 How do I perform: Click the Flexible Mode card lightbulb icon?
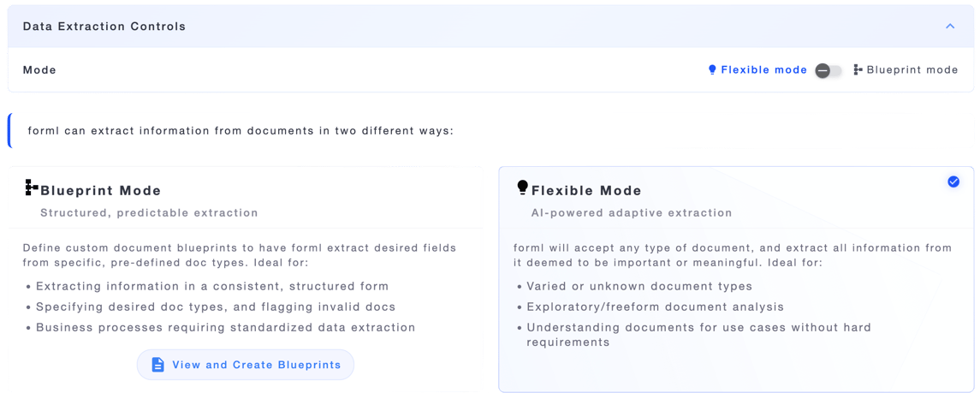pyautogui.click(x=522, y=188)
